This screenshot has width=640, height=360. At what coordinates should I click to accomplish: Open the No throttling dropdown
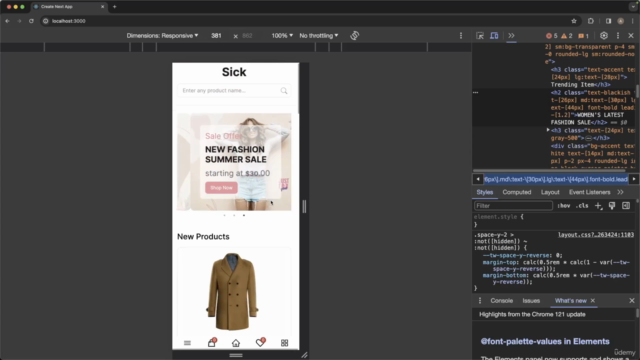pos(318,36)
